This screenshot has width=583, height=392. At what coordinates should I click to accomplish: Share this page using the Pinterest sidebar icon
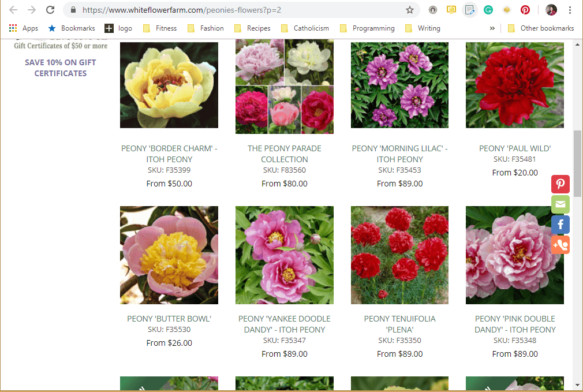click(x=560, y=184)
